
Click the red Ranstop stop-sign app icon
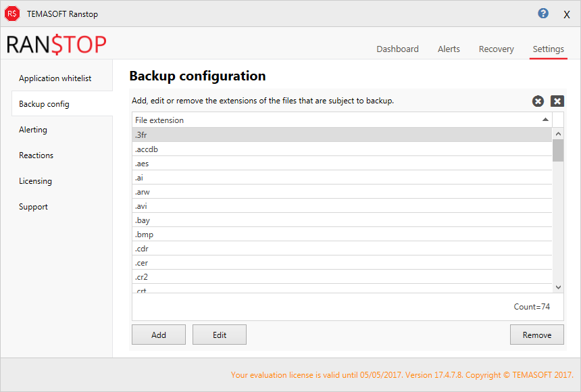pos(12,14)
